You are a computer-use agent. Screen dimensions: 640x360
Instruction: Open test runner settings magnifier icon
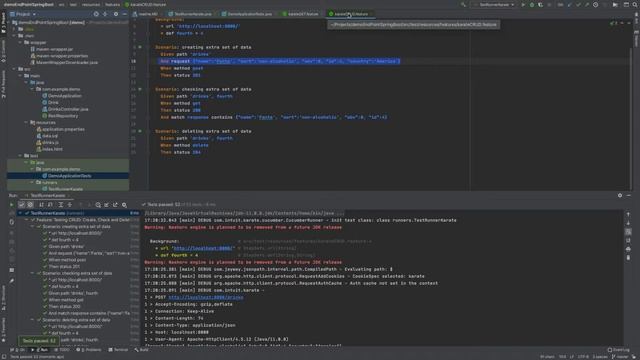coord(124,205)
